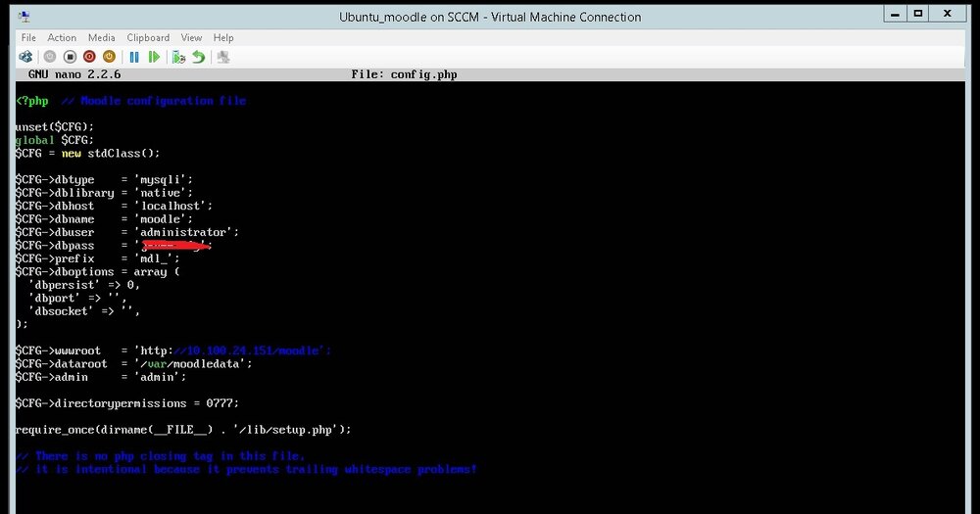
Task: Send Ctrl+Alt+Delete using the toolbar icon
Action: pyautogui.click(x=25, y=57)
